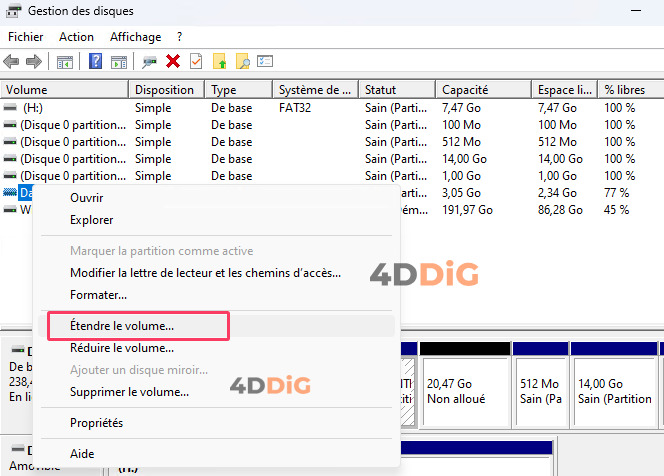The width and height of the screenshot is (664, 476).
Task: Click the 14,00 Go capacity cell in list
Action: click(464, 159)
